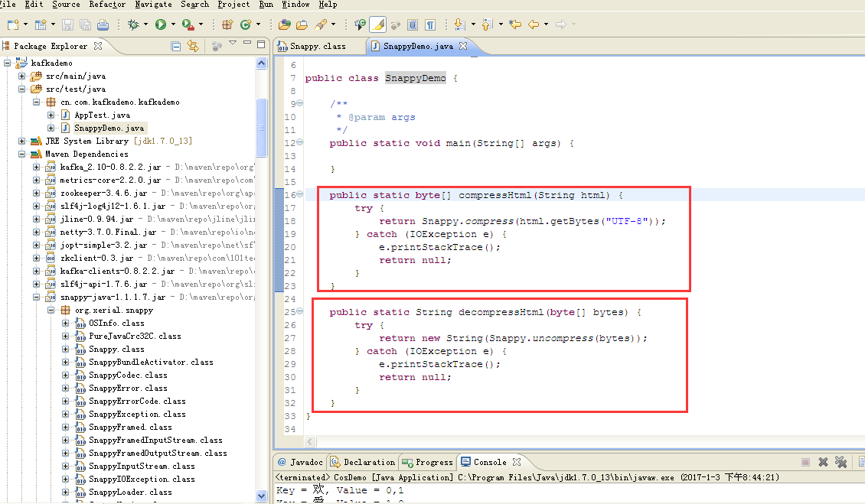Screen dimensions: 865x504
Task: Select AppTest.java in Package Explorer
Action: 102,115
